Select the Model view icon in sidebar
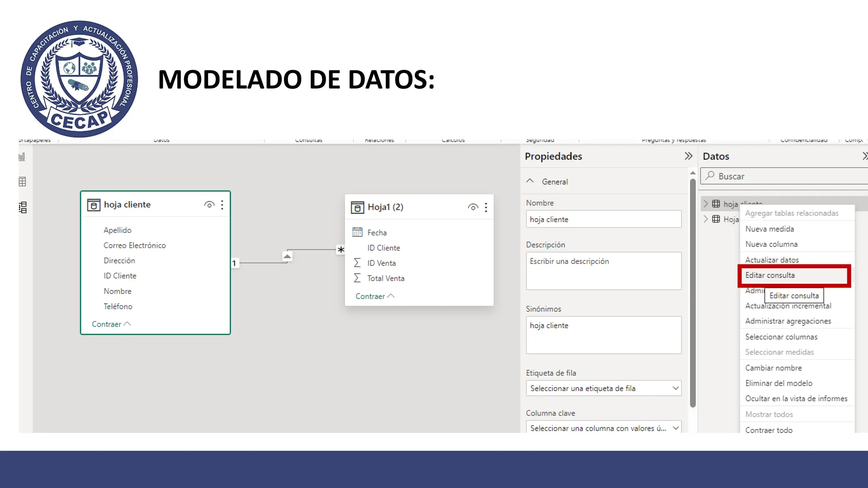Screen dimensions: 868x488 pyautogui.click(x=23, y=207)
